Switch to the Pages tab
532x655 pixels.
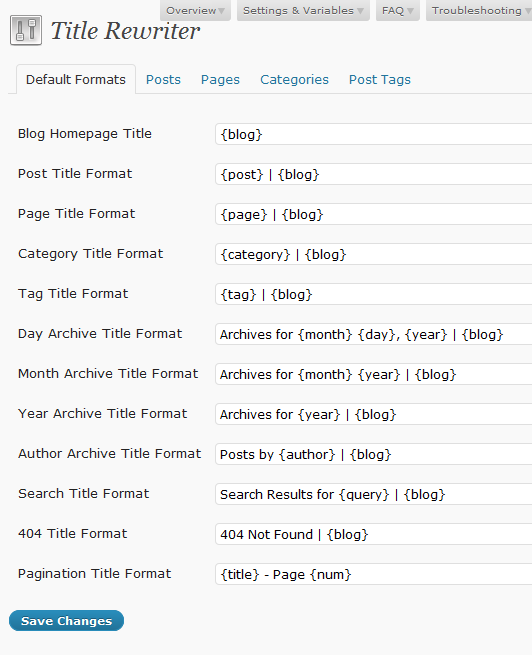point(220,79)
